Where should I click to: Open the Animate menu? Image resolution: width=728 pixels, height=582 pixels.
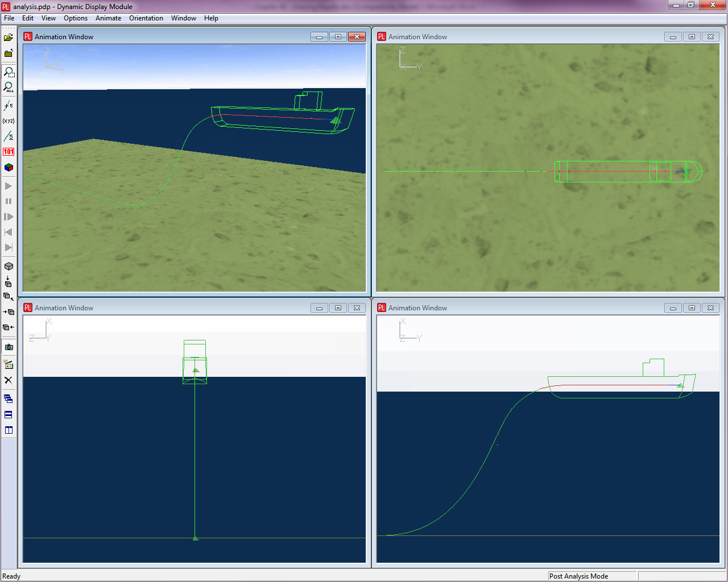pos(108,18)
